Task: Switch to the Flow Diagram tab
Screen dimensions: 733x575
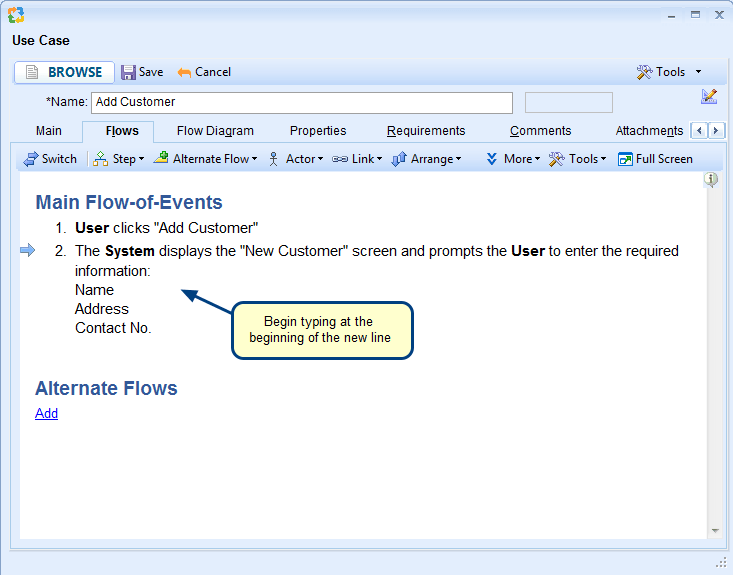Action: pos(215,131)
